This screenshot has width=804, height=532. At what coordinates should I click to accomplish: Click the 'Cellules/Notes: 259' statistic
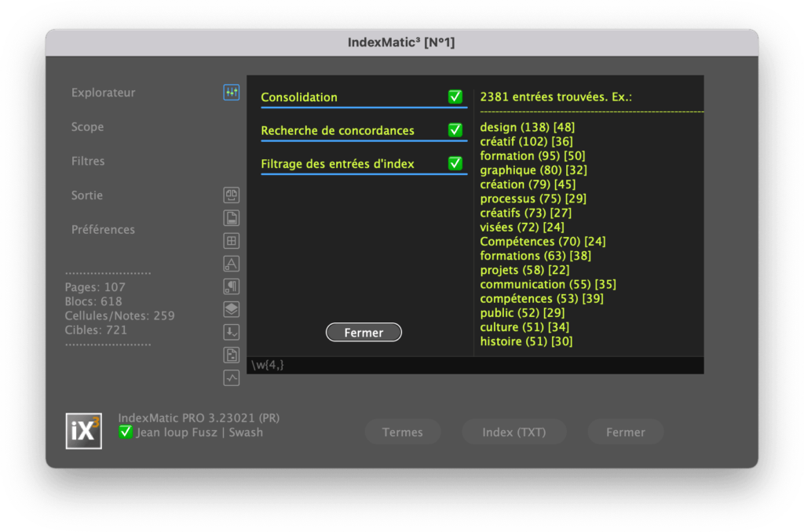tap(119, 315)
